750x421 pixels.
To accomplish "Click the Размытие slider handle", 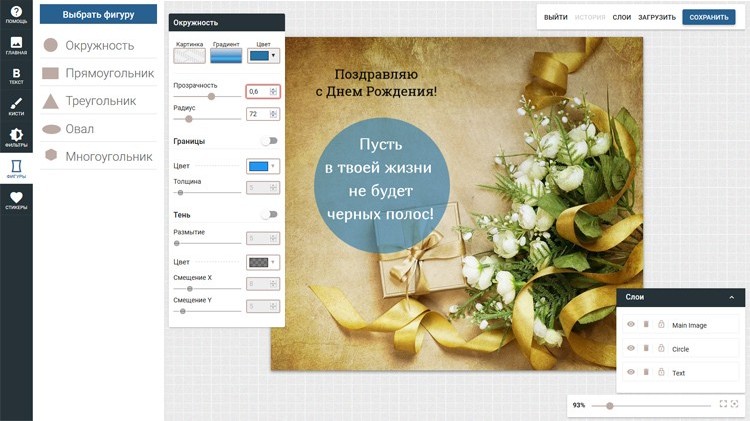I will pyautogui.click(x=176, y=243).
